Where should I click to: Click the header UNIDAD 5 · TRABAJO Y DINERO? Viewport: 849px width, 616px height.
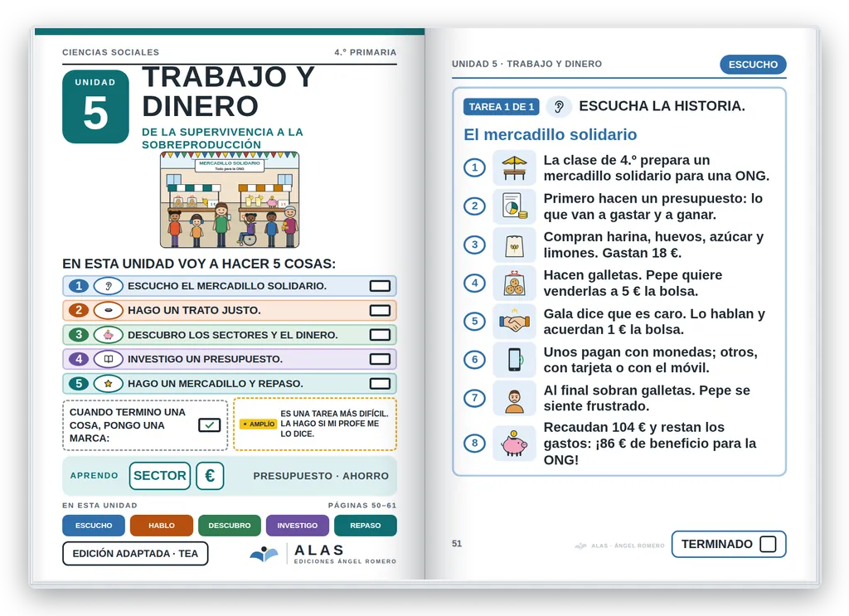coord(526,64)
